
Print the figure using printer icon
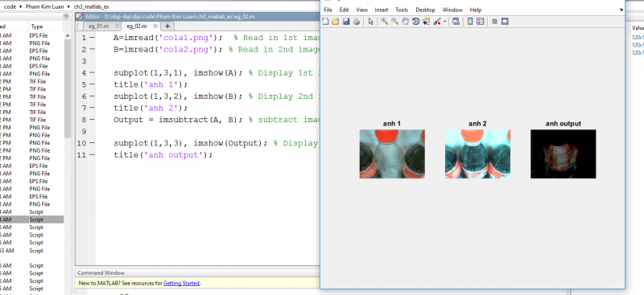pos(356,22)
